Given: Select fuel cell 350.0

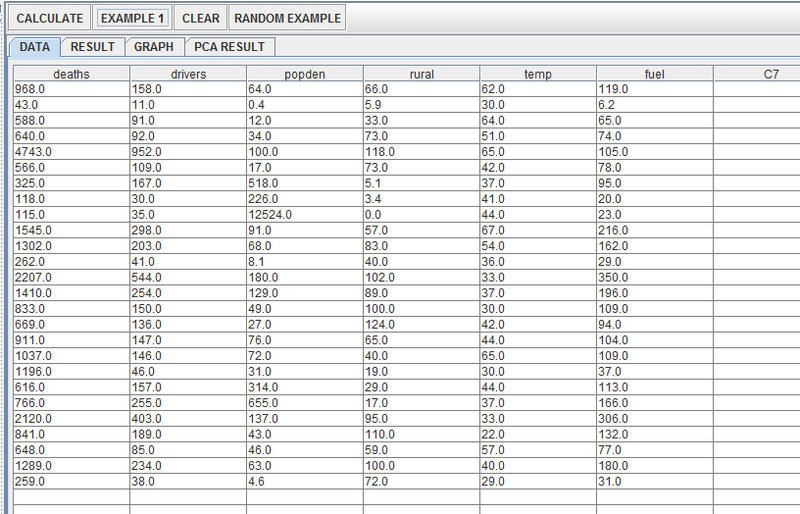Looking at the screenshot, I should click(655, 277).
